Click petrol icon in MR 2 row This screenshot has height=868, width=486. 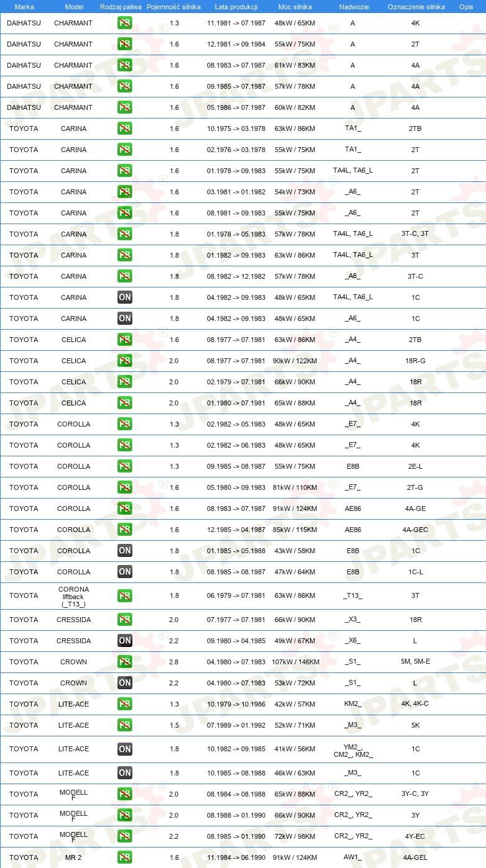(x=125, y=857)
